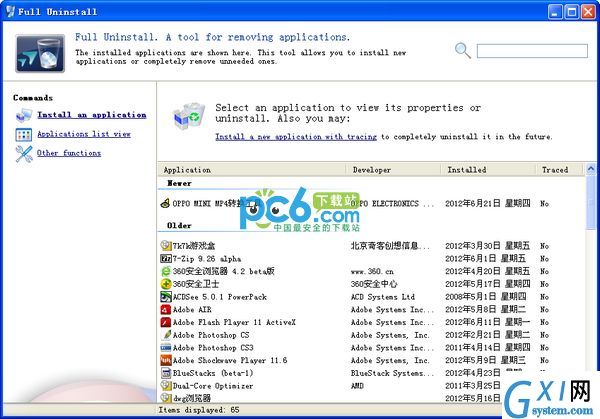Click the Other functions tools icon

[24, 154]
